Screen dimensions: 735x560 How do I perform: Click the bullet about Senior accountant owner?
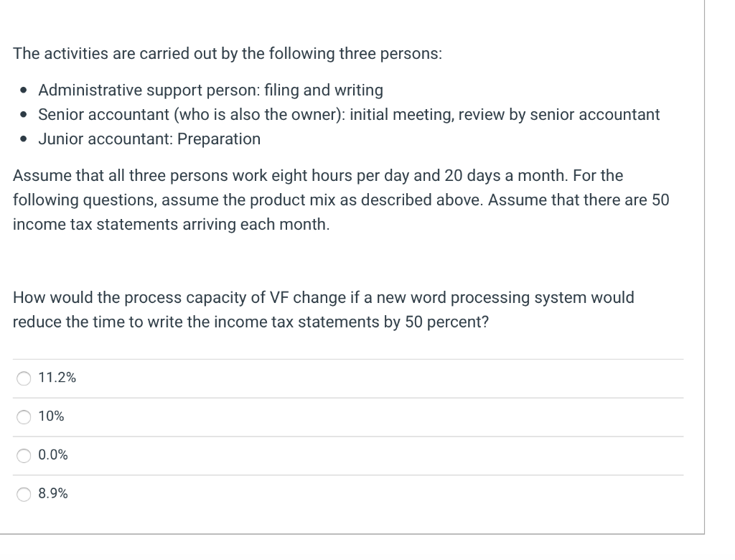pos(349,114)
